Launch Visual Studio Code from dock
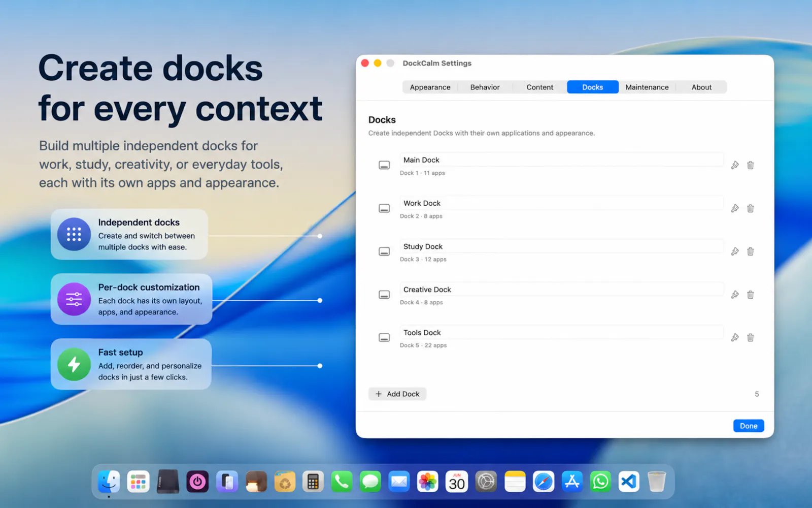The height and width of the screenshot is (508, 812). [x=629, y=481]
